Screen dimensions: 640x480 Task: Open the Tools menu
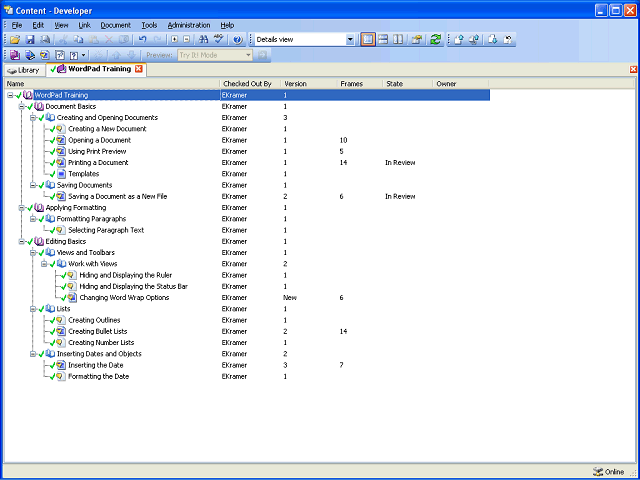149,25
